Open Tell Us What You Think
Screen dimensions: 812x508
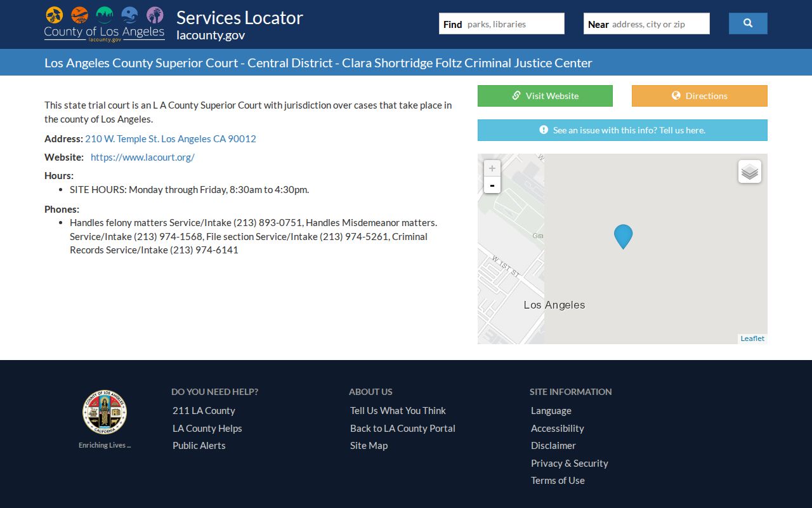tap(398, 411)
